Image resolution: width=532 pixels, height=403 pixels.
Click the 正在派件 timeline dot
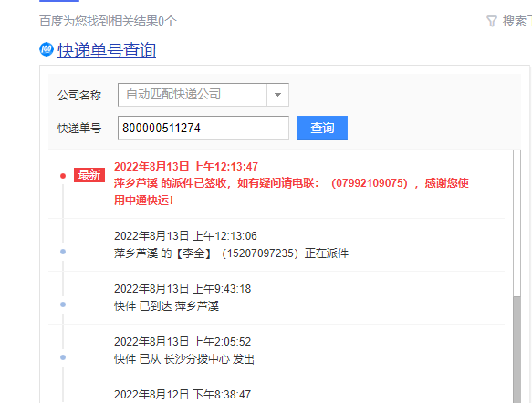[63, 252]
